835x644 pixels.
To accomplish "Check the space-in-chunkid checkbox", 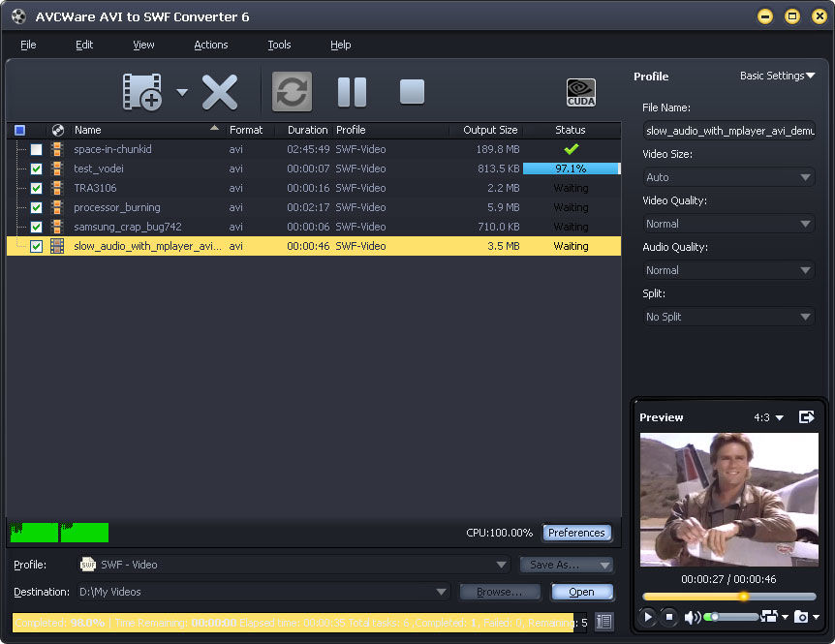I will click(x=36, y=149).
